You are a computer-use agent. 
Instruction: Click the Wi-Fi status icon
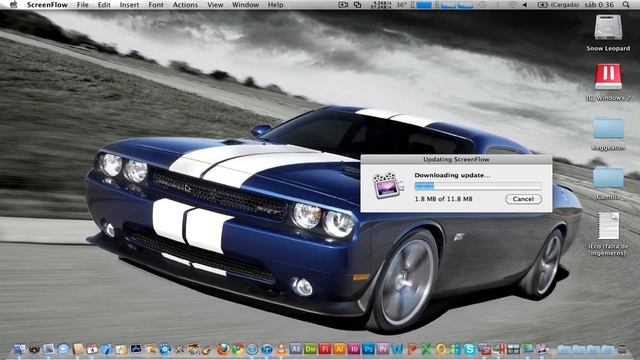(512, 4)
